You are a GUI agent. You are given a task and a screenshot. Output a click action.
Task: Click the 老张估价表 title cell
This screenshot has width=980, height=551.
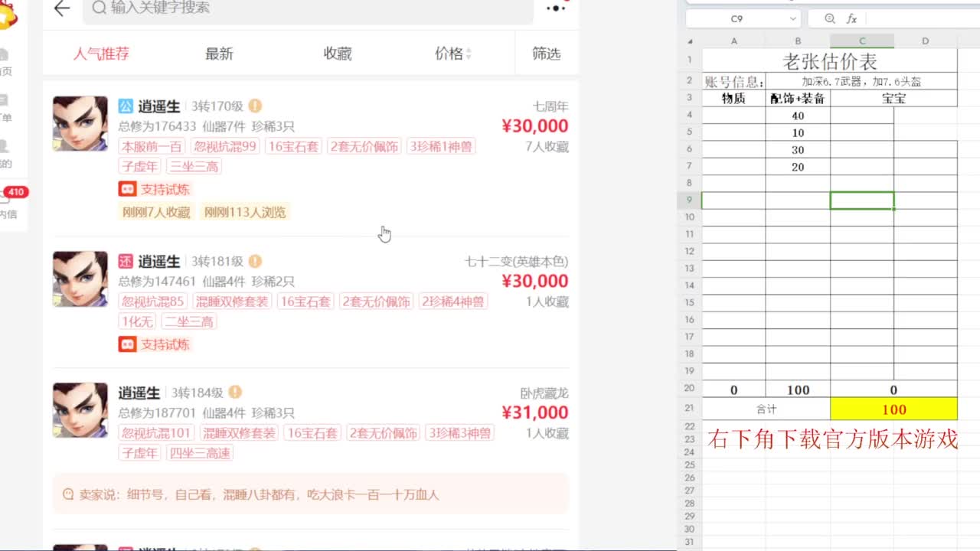click(x=830, y=61)
